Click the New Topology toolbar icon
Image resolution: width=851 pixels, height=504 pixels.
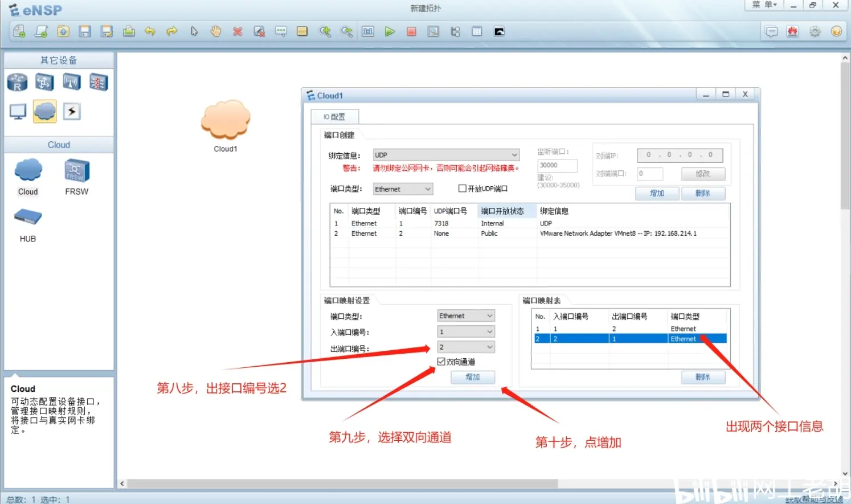tap(19, 31)
